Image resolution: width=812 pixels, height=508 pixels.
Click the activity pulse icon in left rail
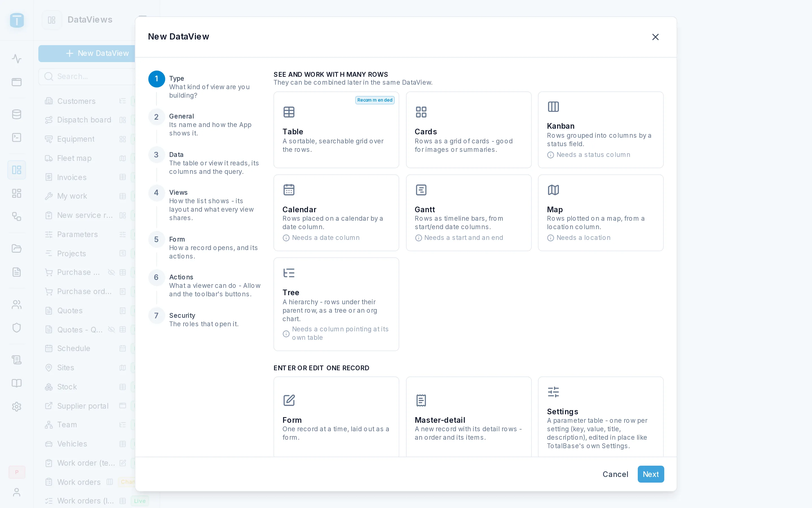(16, 58)
